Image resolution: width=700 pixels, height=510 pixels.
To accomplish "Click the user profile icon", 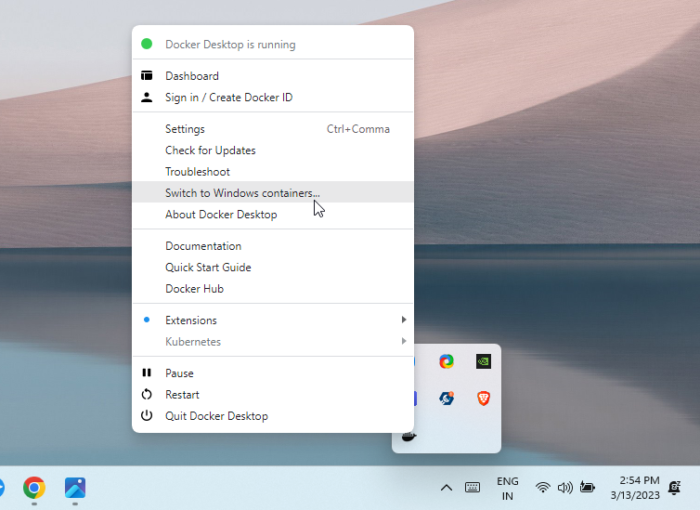I will coord(146,97).
